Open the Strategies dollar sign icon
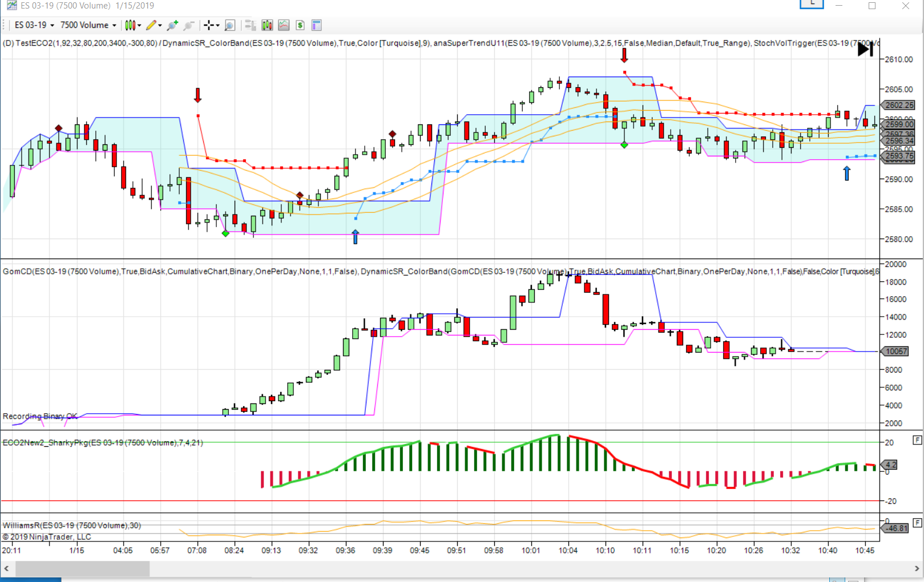 (300, 25)
